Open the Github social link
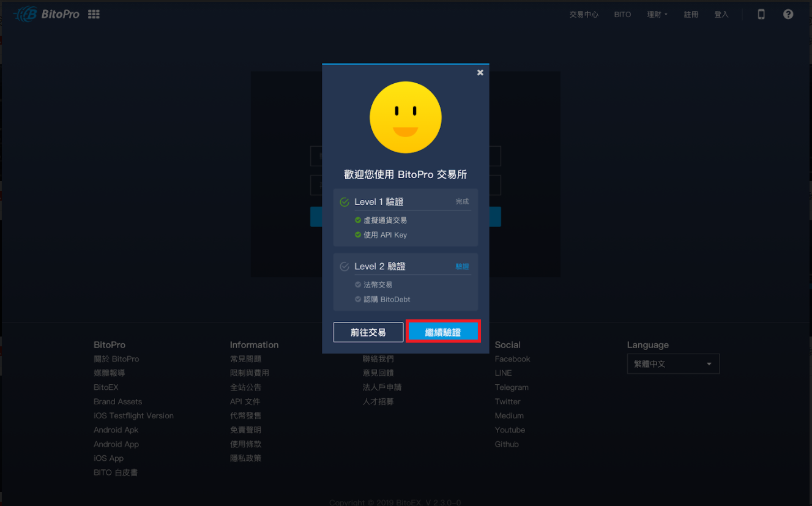This screenshot has width=812, height=506. 507,444
